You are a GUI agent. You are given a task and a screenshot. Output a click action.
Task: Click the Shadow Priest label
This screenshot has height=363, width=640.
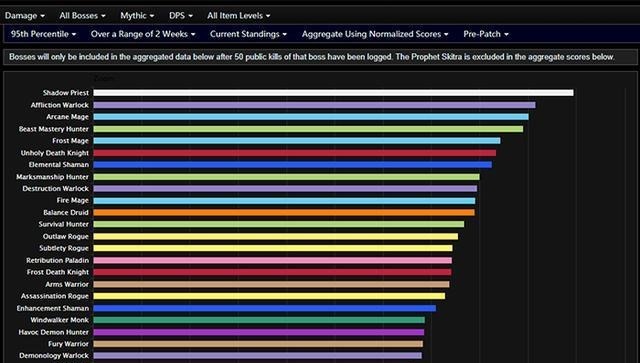[66, 93]
